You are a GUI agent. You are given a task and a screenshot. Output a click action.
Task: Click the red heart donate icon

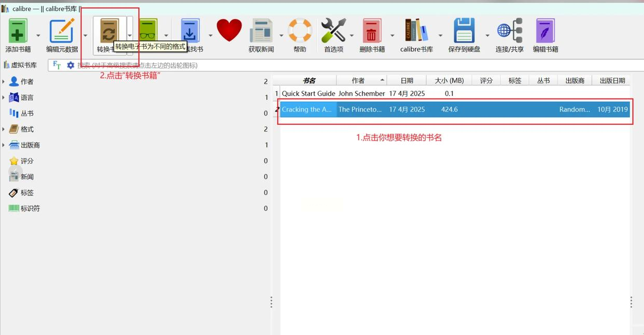229,30
